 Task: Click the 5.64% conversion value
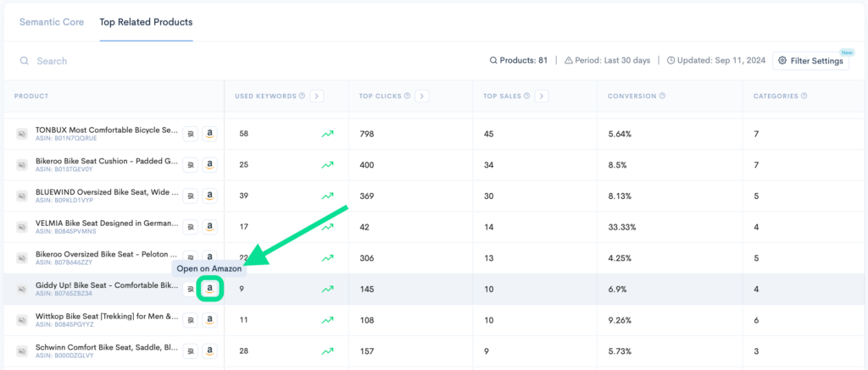pos(620,134)
